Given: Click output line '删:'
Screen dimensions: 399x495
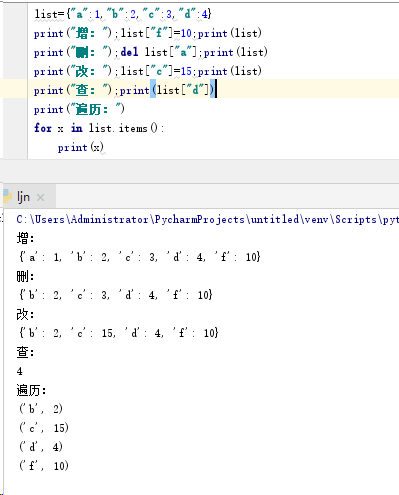Looking at the screenshot, I should point(25,276).
